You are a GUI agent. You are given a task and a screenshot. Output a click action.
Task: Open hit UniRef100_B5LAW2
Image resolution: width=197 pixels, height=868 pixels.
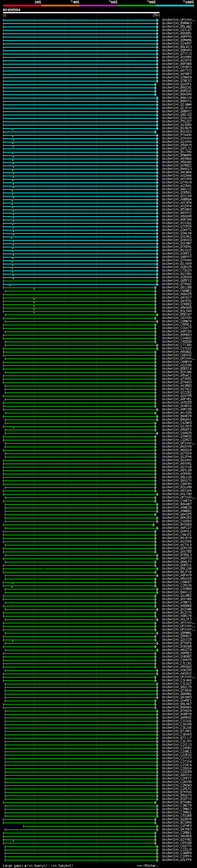tap(177, 27)
